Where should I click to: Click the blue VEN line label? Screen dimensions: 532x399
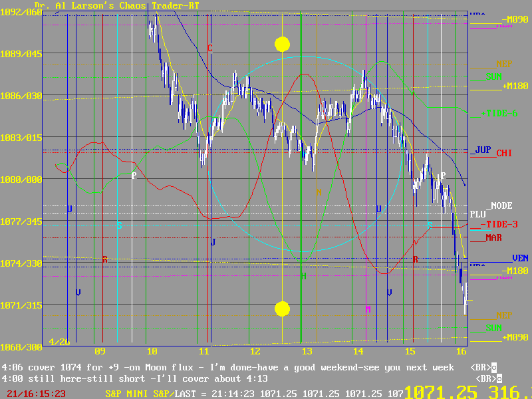tap(519, 258)
